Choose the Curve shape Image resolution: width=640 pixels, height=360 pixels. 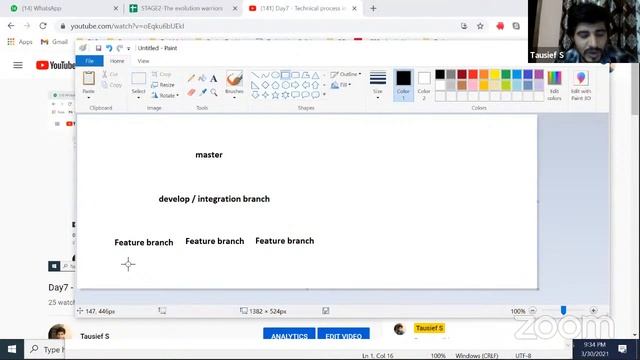265,75
